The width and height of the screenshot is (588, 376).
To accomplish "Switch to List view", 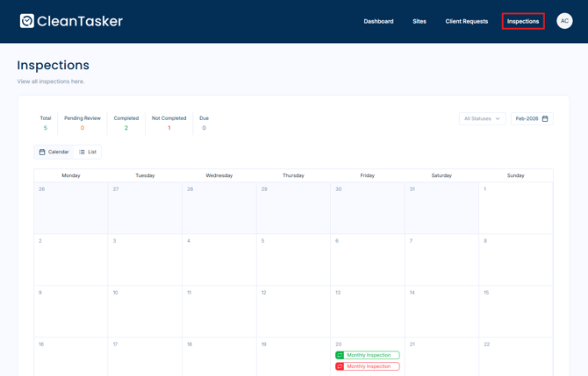I will click(88, 152).
